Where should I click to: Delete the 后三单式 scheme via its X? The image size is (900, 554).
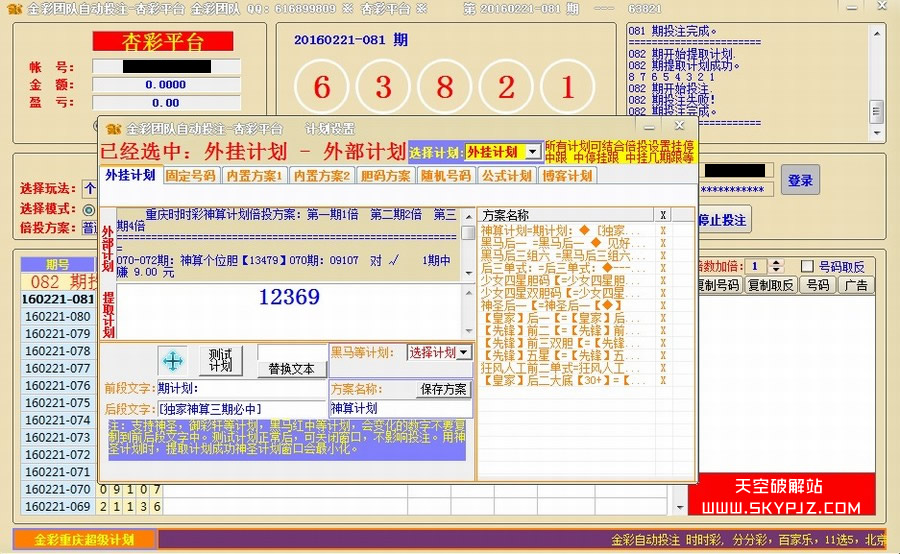pos(663,268)
